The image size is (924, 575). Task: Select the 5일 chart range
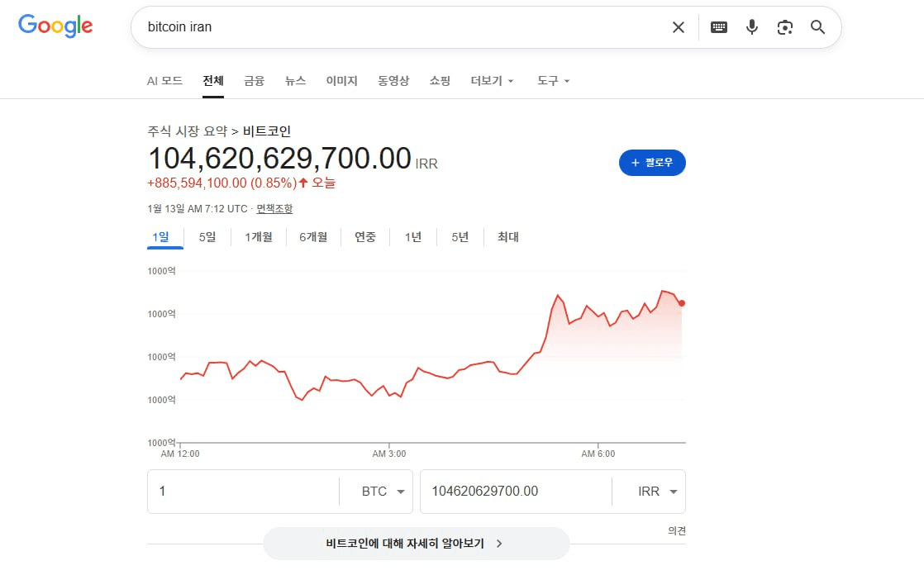click(207, 237)
